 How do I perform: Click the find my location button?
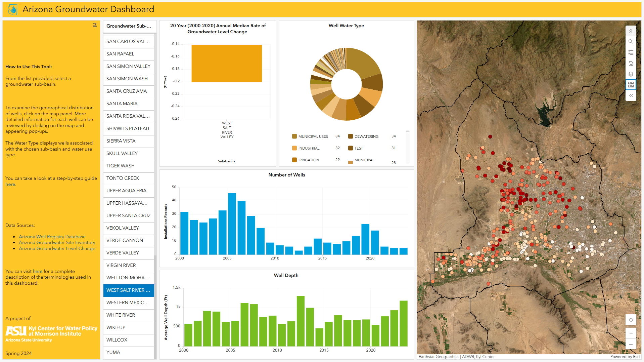[631, 320]
